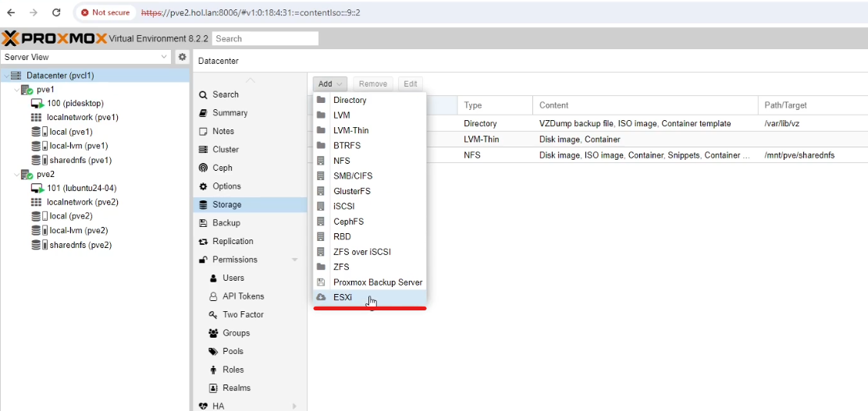Select the 101 (lubuntu24-04) VM icon
The width and height of the screenshot is (868, 411).
click(x=37, y=188)
